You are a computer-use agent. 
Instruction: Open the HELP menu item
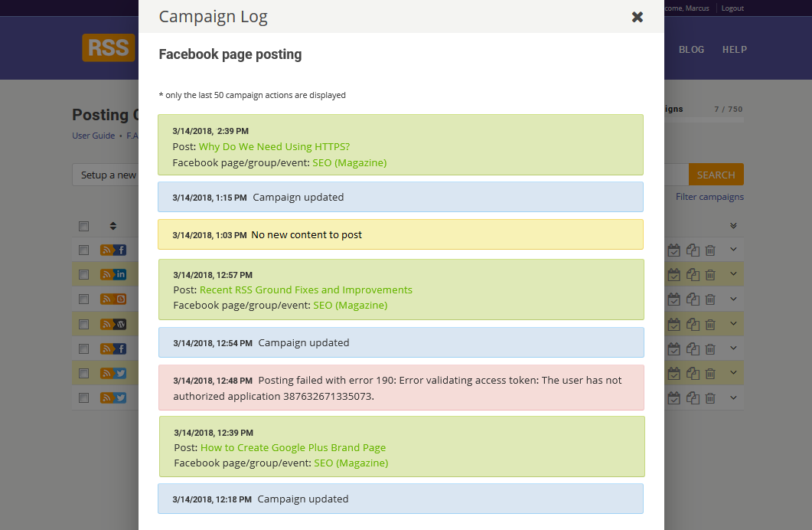click(x=735, y=50)
